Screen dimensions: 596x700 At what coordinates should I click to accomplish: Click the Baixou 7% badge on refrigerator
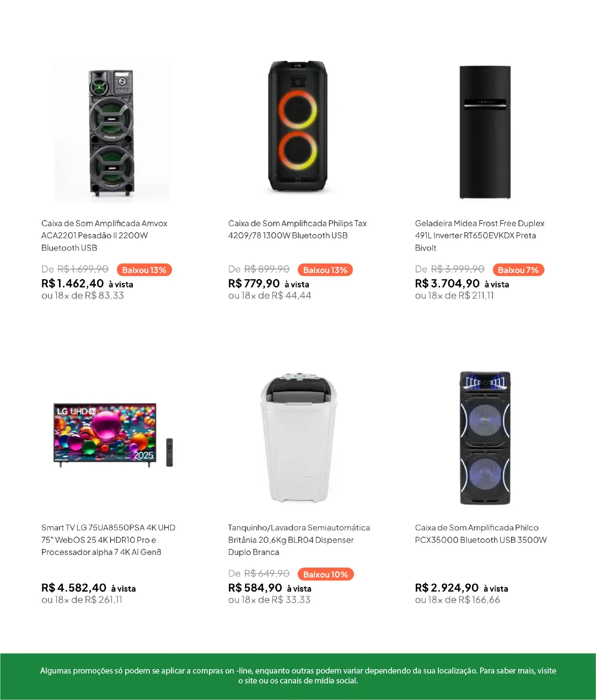click(x=518, y=270)
